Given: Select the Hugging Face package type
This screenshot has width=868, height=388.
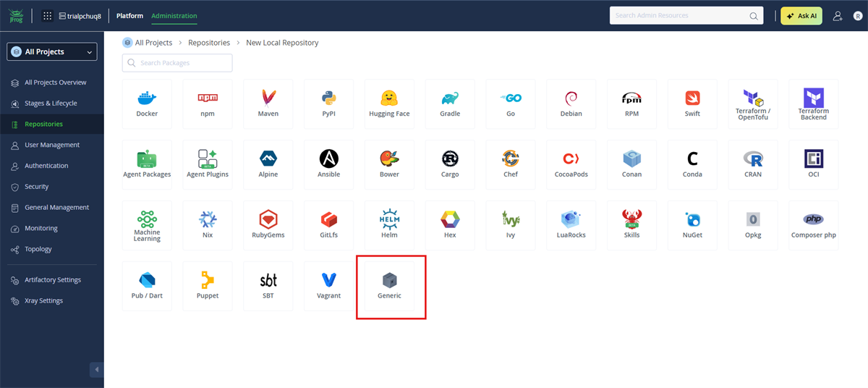Looking at the screenshot, I should tap(389, 104).
